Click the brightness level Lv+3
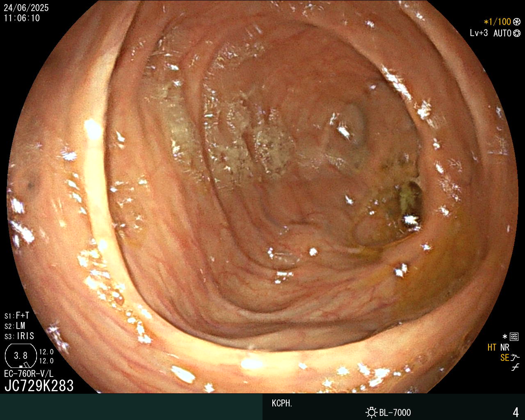Screen dimensions: 525x420 coord(479,33)
